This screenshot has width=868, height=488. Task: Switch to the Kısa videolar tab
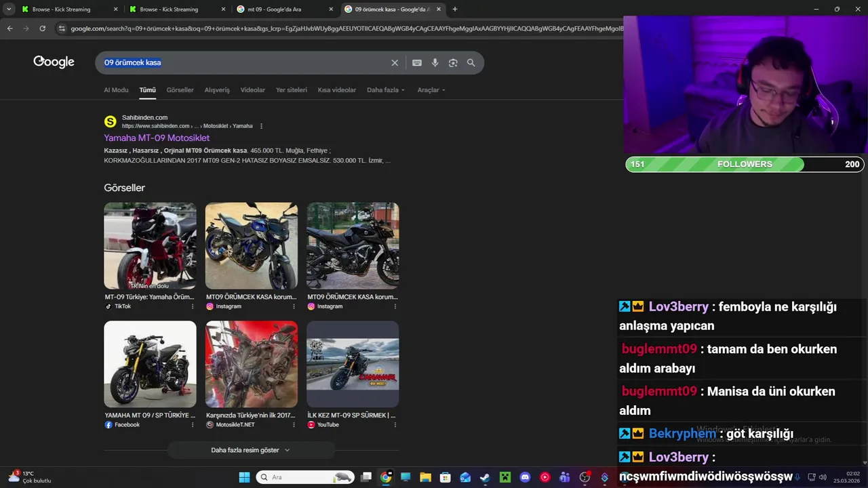click(x=336, y=90)
